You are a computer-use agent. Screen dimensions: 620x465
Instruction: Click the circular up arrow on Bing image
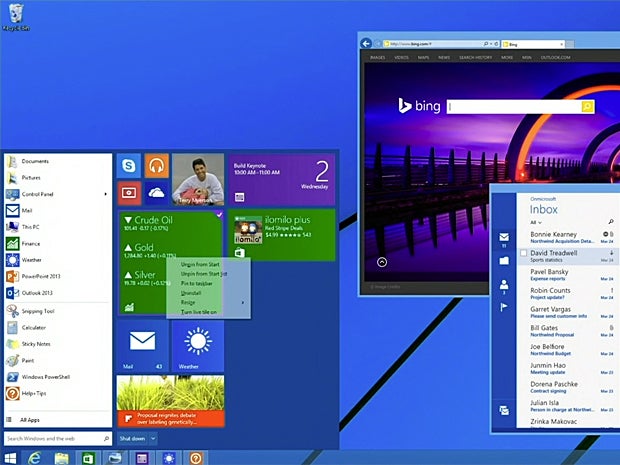tap(382, 262)
